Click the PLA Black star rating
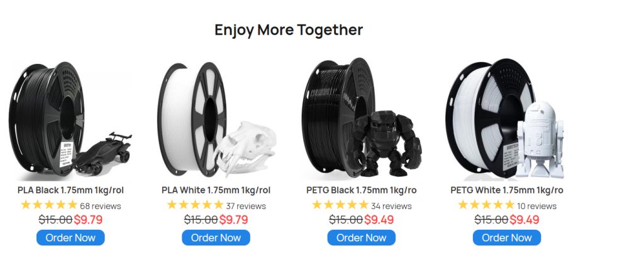This screenshot has height=253, width=644. point(49,205)
